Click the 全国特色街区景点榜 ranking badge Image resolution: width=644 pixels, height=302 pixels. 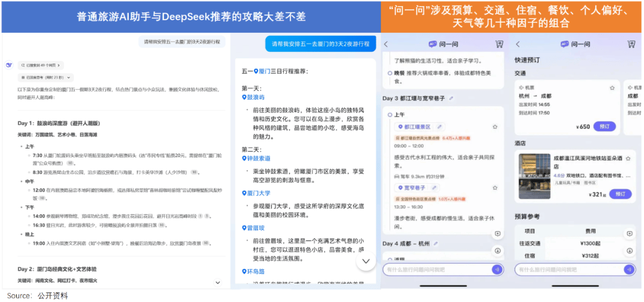(x=416, y=199)
